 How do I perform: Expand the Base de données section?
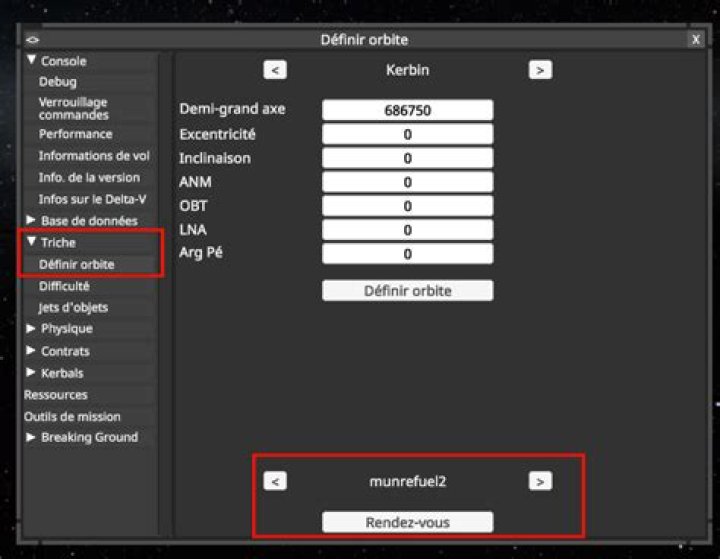point(31,220)
